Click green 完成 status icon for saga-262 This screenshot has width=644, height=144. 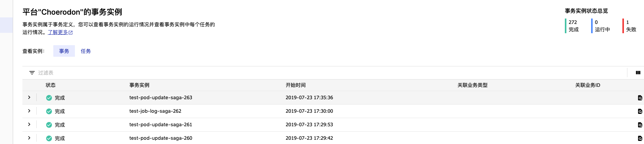(x=49, y=112)
